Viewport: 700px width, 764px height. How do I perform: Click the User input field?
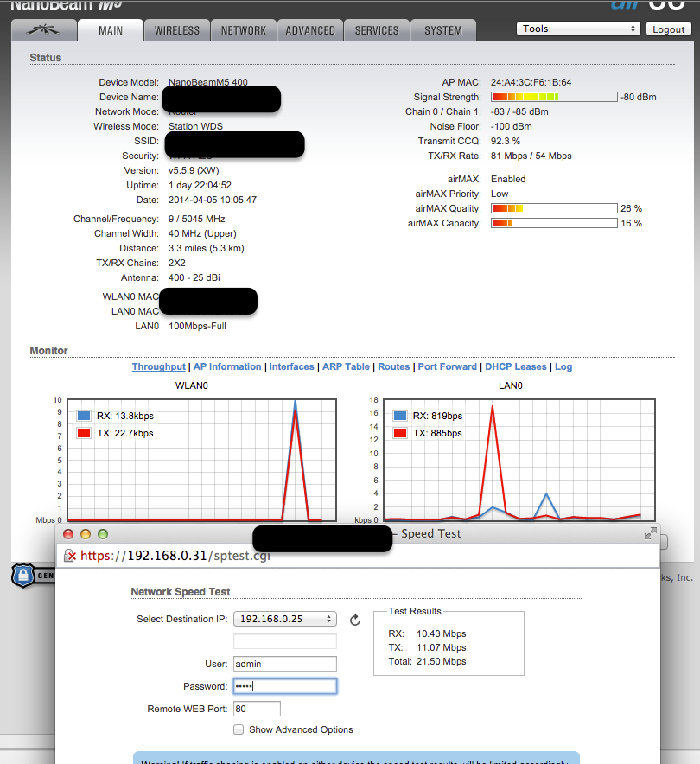[x=285, y=664]
